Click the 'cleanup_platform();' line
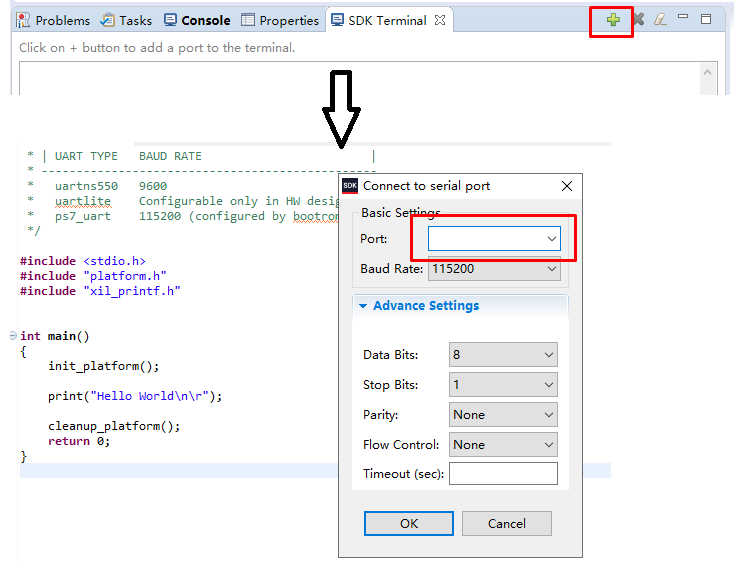The width and height of the screenshot is (743, 565). 114,426
